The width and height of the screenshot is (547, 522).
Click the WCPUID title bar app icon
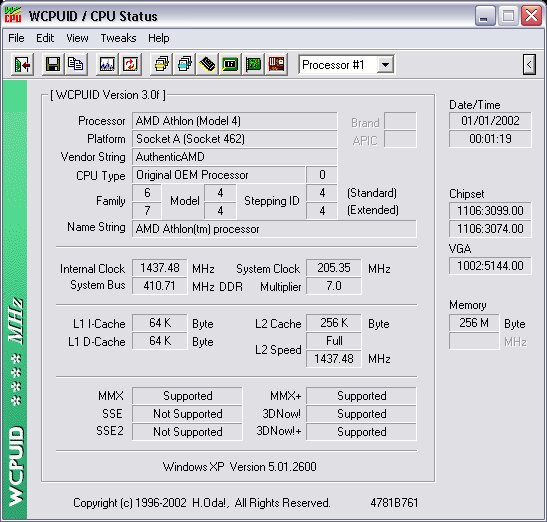[x=13, y=15]
